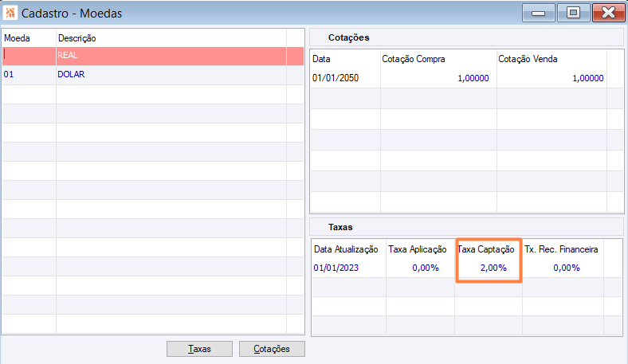Open the Taxas button
Screen dimensions: 628x364
[x=199, y=349]
